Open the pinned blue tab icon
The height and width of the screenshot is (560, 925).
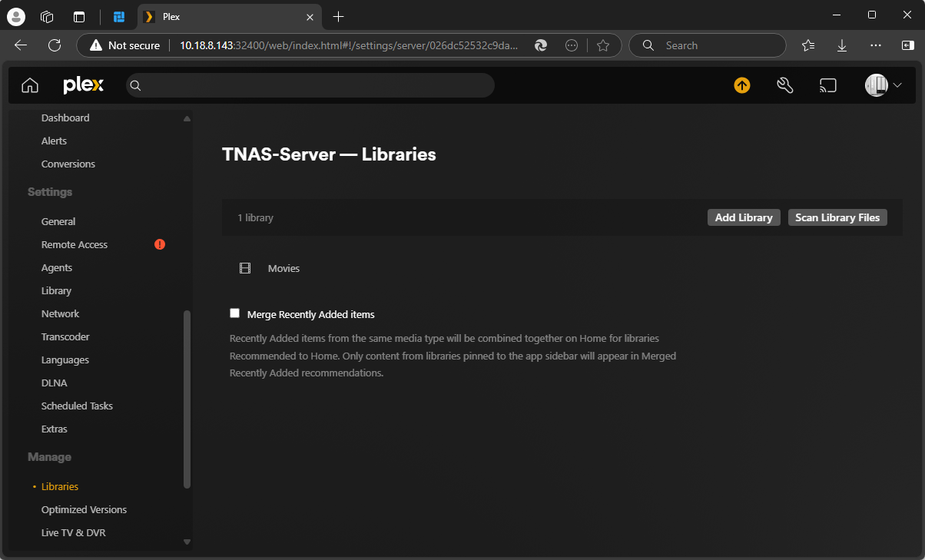click(118, 16)
